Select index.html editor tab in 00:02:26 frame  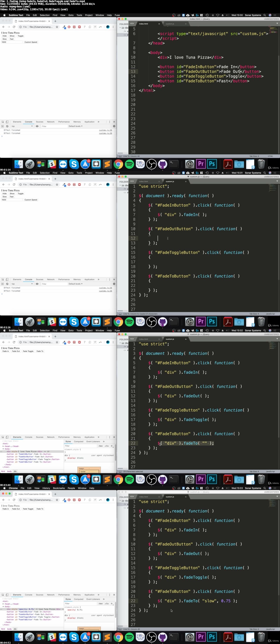pyautogui.click(x=143, y=182)
